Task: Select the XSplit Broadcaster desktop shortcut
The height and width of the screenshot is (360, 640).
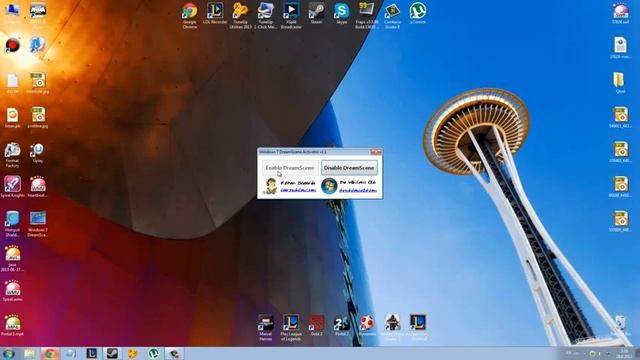Action: 291,16
